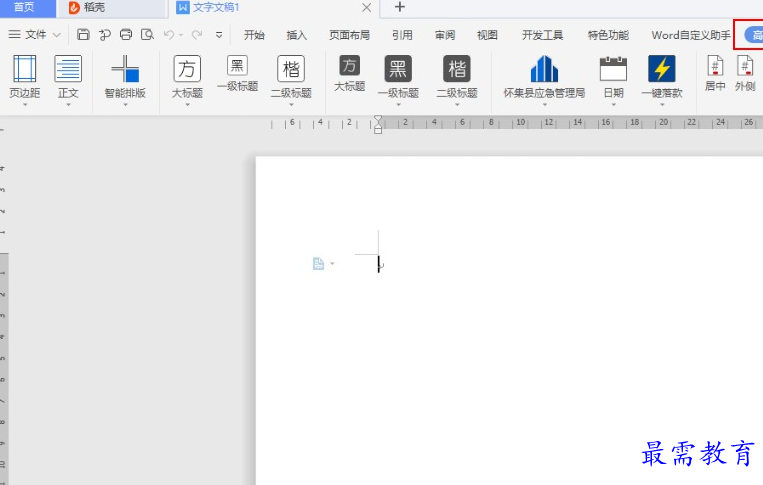Open the 文件 menu

point(36,35)
